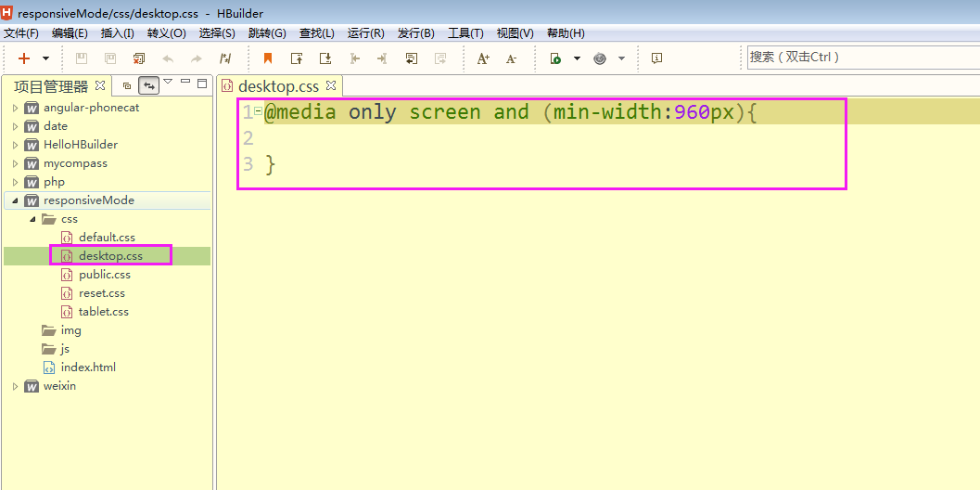The image size is (980, 490).
Task: Click the word wrap icon
Action: 412,58
